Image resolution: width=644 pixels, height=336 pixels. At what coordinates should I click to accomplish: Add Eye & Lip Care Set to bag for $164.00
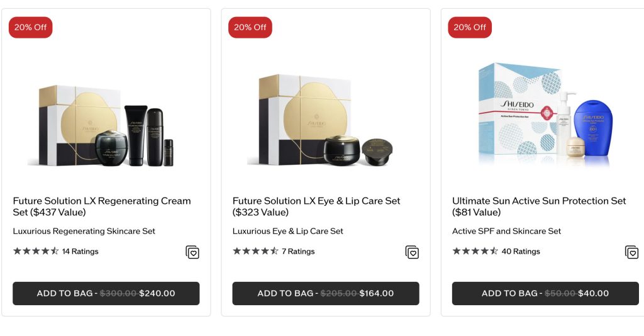(325, 293)
